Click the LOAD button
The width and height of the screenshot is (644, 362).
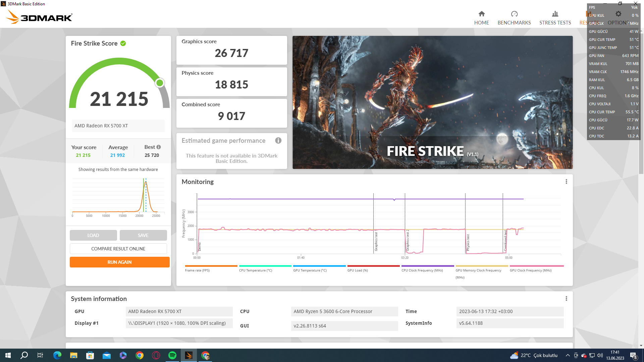tap(93, 235)
